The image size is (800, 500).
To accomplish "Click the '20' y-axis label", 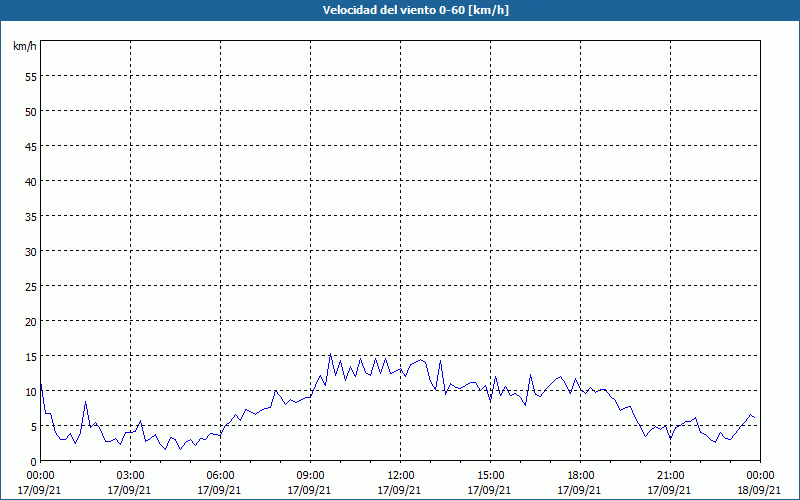I will [x=31, y=321].
